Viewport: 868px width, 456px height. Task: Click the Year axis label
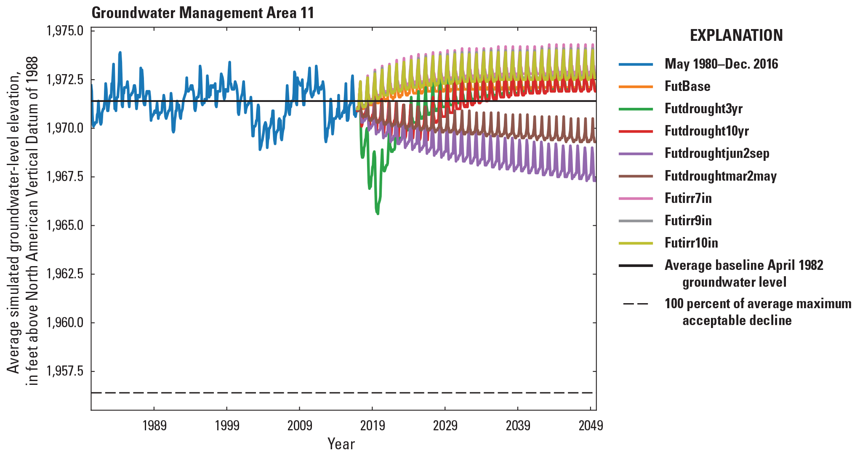342,443
